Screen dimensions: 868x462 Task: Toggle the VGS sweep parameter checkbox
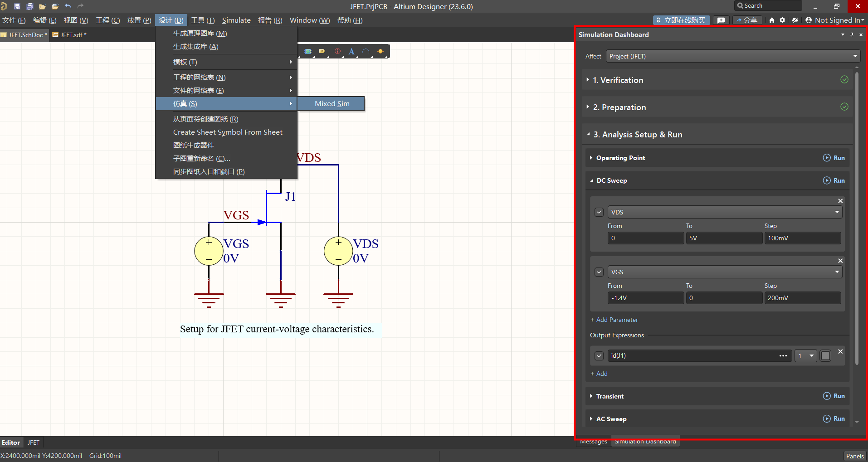pos(599,272)
